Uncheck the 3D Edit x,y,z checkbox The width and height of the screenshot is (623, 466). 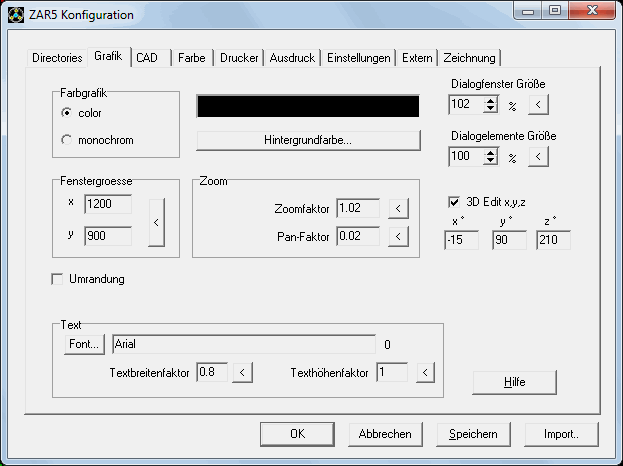tap(455, 201)
